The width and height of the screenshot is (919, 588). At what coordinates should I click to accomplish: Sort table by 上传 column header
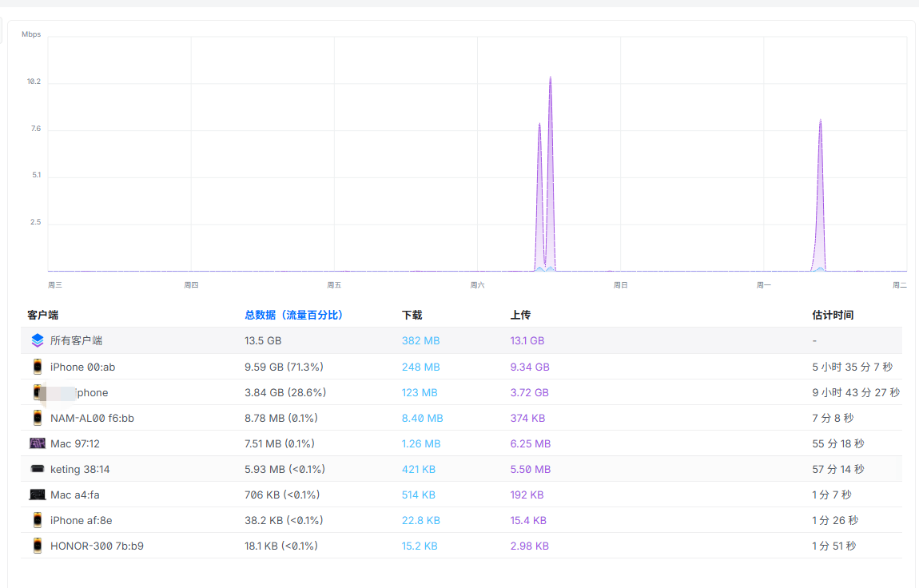pos(520,315)
